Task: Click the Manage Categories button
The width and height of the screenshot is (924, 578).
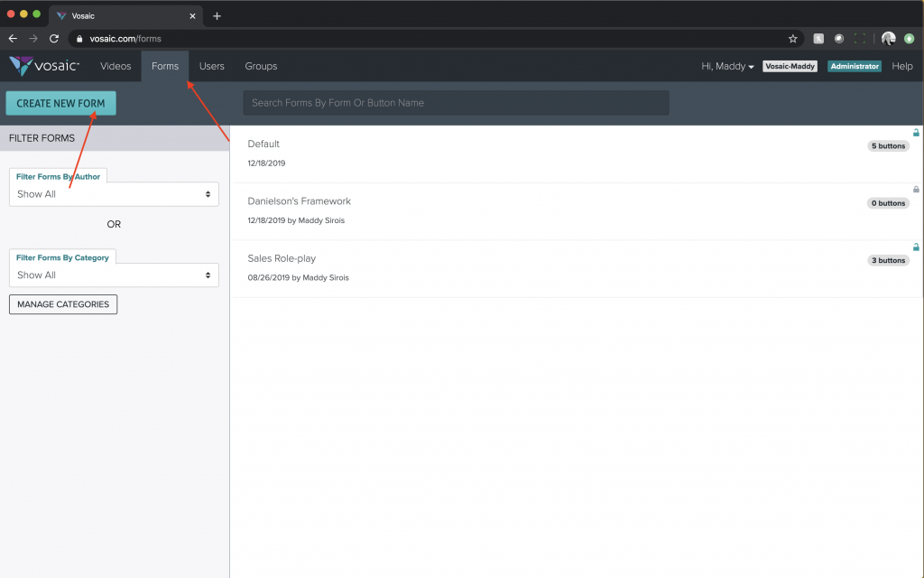Action: pyautogui.click(x=63, y=304)
